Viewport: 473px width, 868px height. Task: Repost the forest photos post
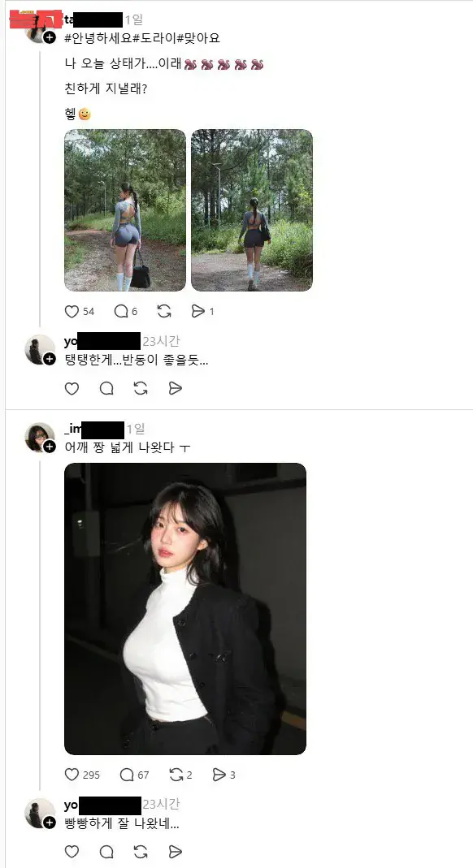coord(164,311)
